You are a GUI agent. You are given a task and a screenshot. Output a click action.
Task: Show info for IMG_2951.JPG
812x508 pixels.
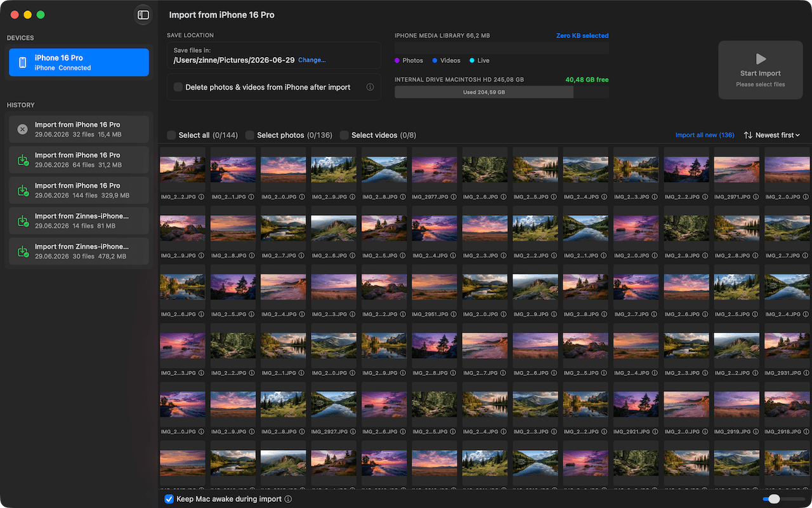coord(453,314)
